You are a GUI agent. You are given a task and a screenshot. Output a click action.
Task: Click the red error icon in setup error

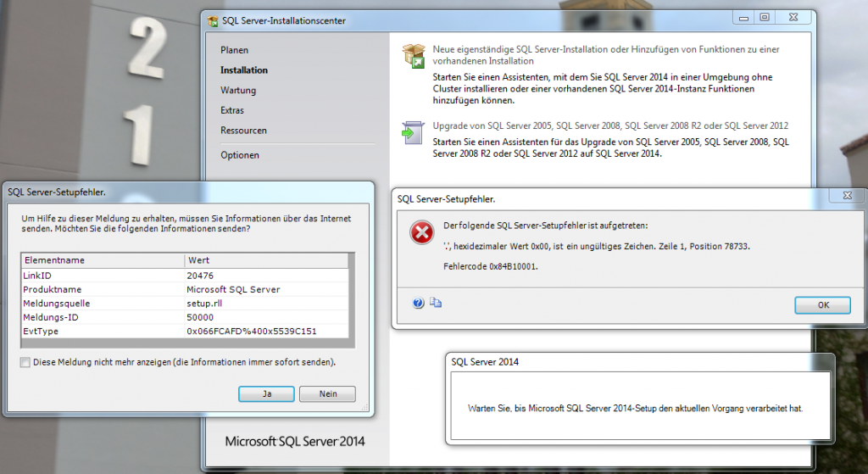coord(422,232)
